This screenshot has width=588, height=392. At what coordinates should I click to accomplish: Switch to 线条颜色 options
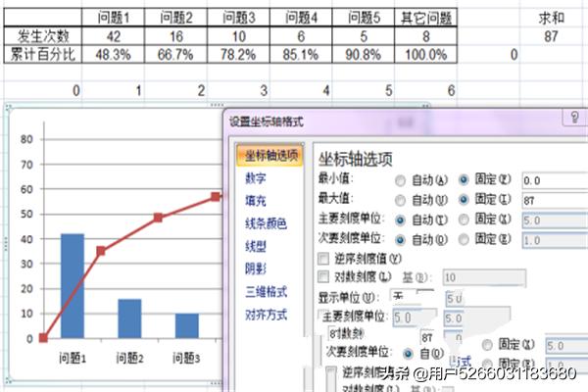[x=266, y=223]
